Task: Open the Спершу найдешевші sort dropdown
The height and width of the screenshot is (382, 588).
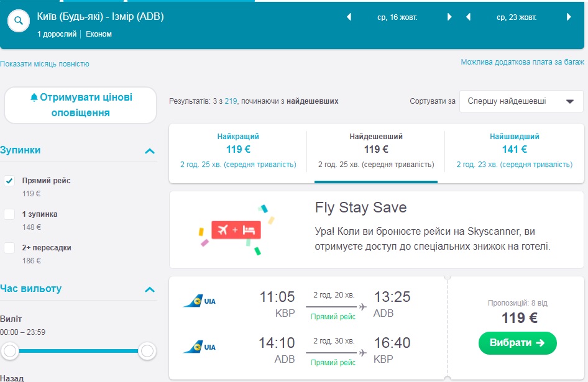Action: coord(521,101)
